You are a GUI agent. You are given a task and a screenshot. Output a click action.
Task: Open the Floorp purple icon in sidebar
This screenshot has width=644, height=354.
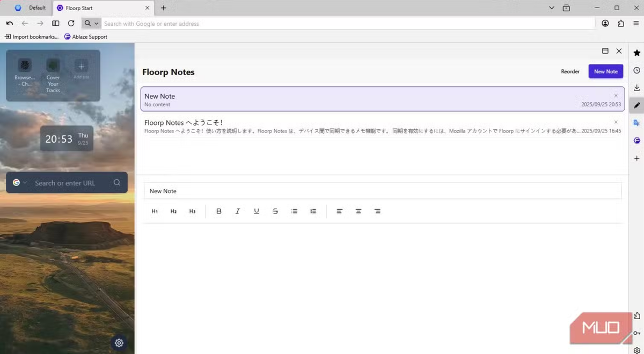tap(636, 141)
